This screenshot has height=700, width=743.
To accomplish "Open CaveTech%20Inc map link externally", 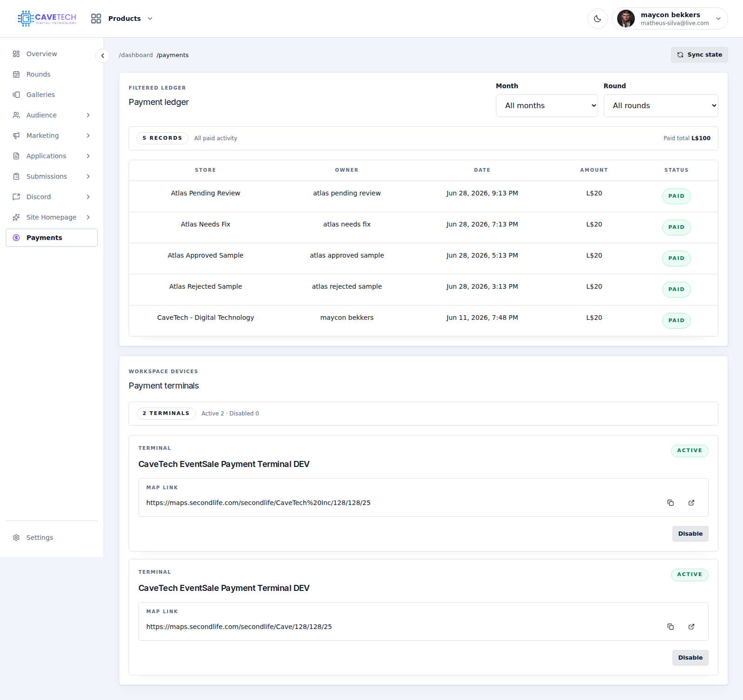I will (691, 503).
